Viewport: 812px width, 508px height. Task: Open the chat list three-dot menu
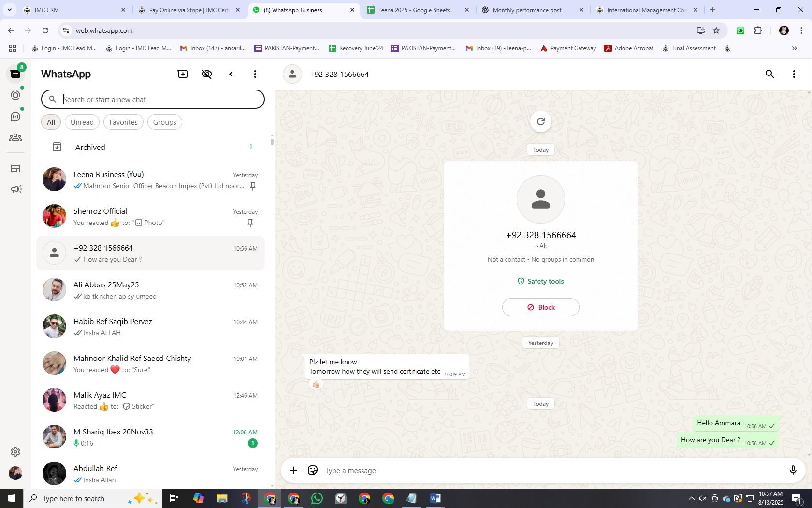(255, 74)
